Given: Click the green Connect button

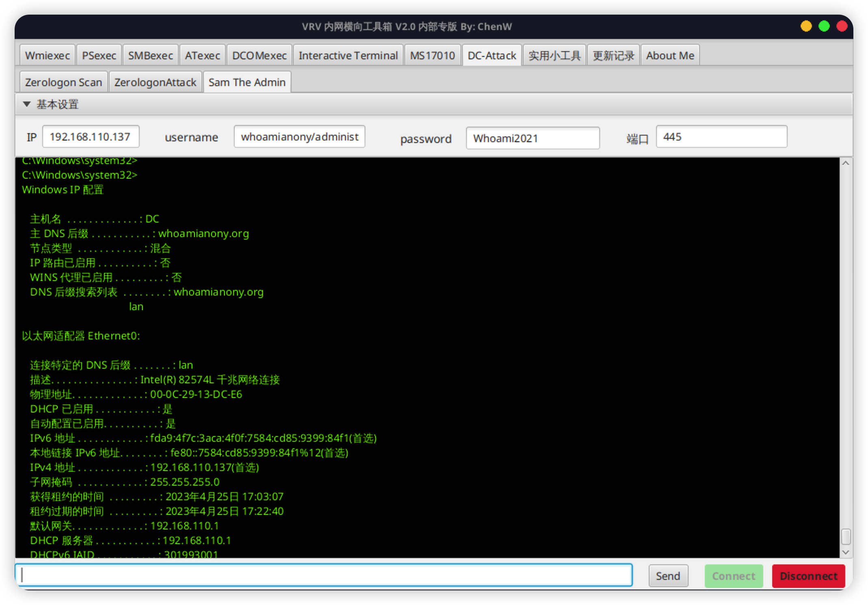Looking at the screenshot, I should [x=733, y=576].
